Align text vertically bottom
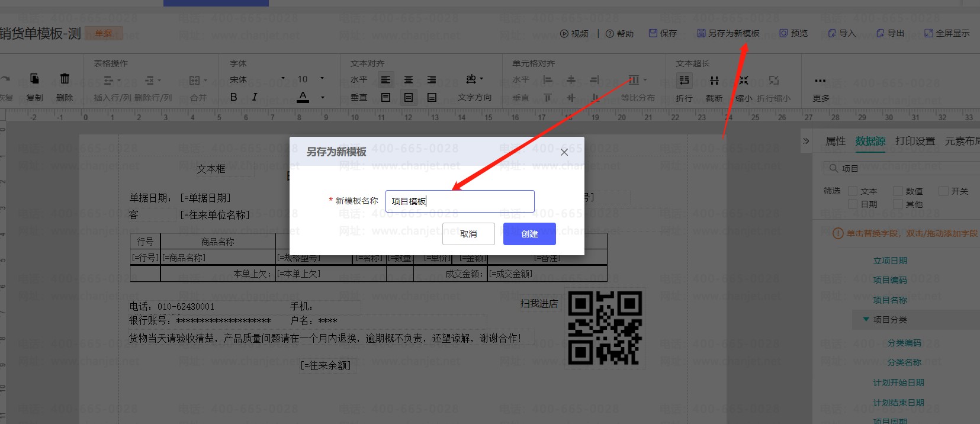980x424 pixels. coord(432,97)
